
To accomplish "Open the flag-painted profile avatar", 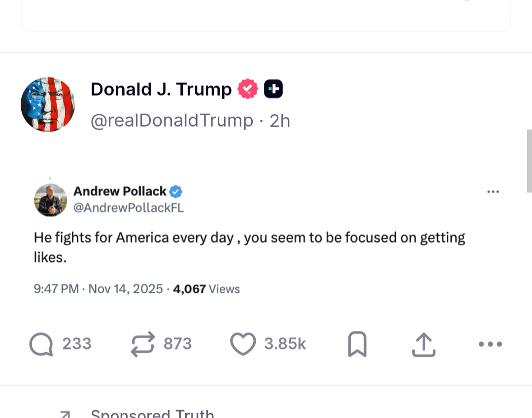I will (x=48, y=104).
